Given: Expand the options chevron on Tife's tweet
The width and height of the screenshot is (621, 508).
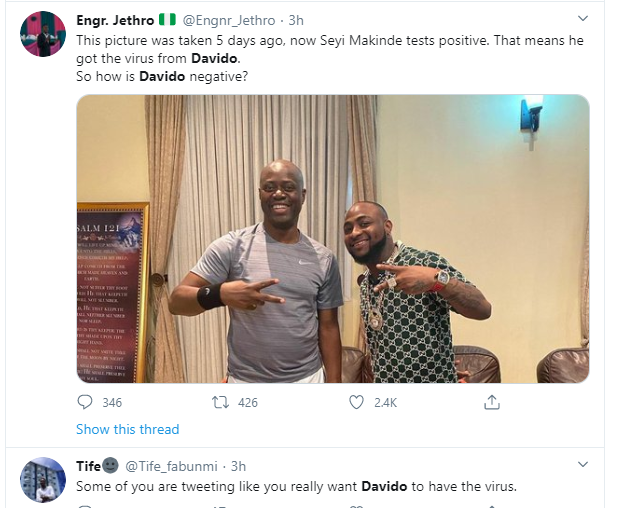Looking at the screenshot, I should pos(583,464).
